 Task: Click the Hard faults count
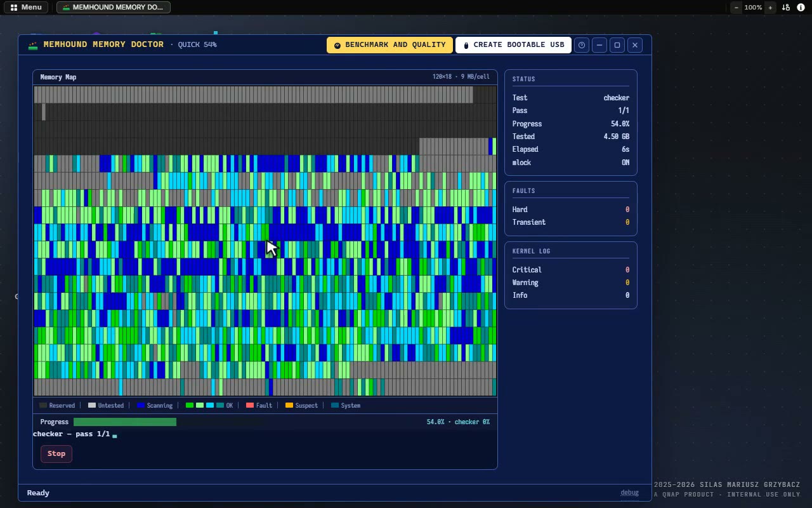[627, 210]
